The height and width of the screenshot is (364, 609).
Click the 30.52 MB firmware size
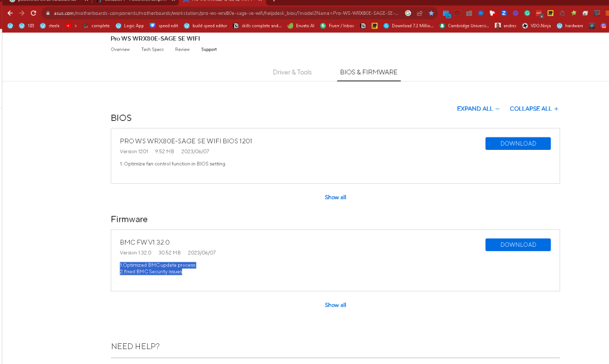pos(169,253)
